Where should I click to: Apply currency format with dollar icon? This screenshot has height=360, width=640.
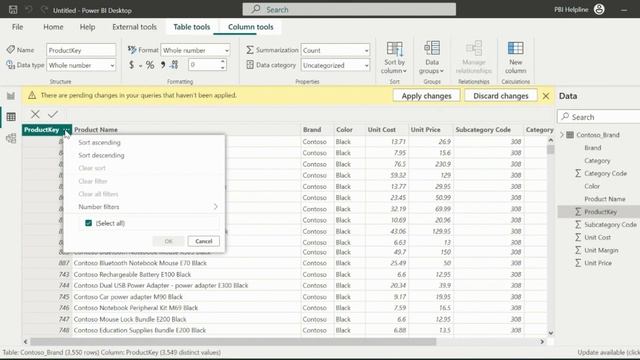(131, 64)
